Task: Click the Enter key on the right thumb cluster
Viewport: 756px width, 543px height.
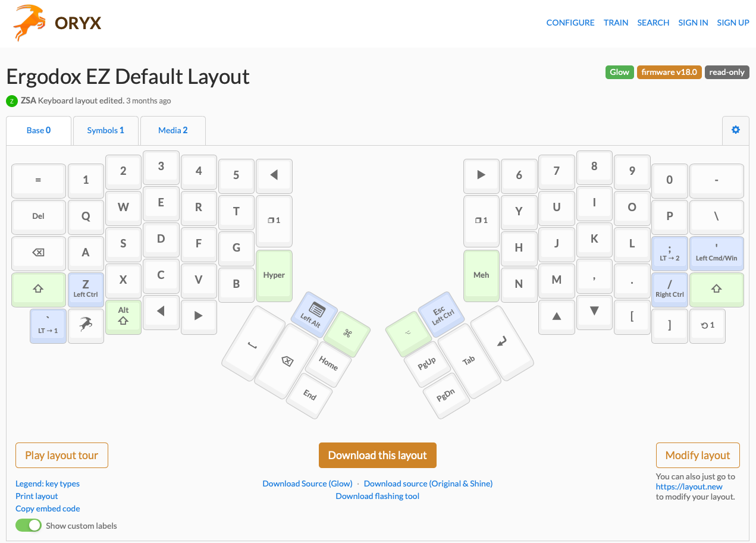Action: pyautogui.click(x=501, y=342)
